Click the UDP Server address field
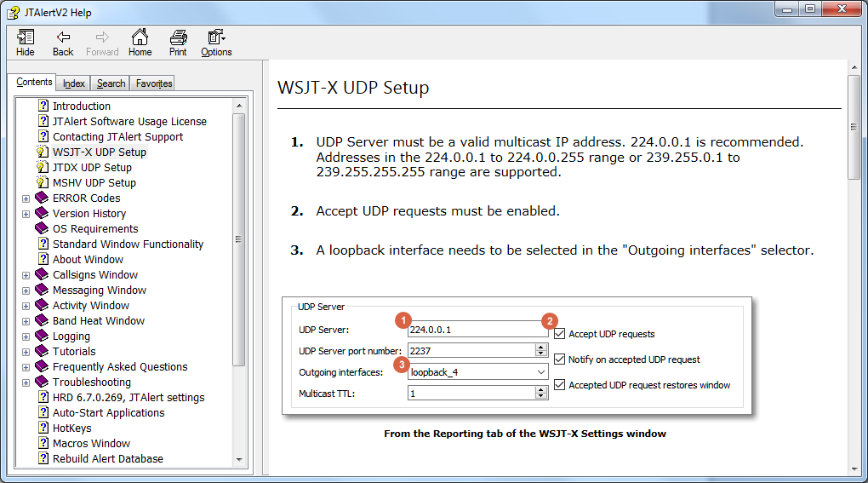The width and height of the screenshot is (868, 483). [x=477, y=329]
